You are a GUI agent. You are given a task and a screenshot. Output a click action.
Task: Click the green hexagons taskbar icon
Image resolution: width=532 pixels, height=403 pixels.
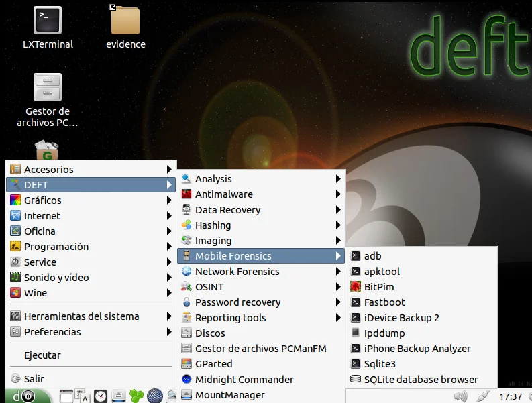click(136, 396)
